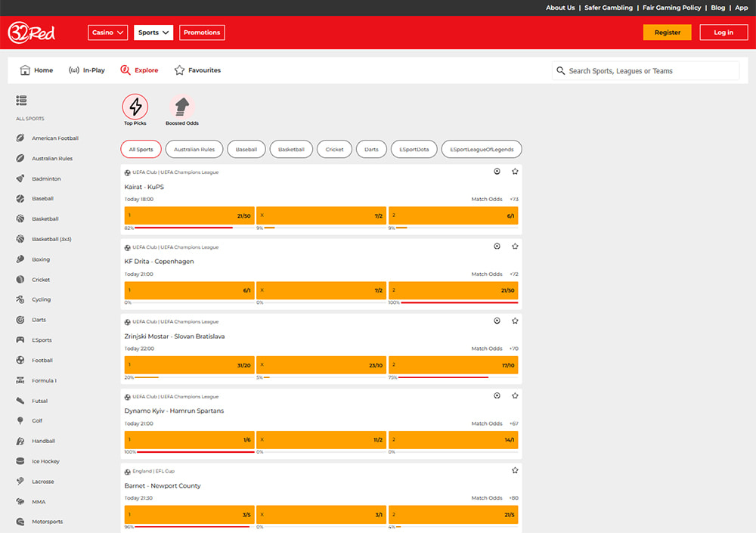
Task: Filter by the ESportDota chip
Action: 414,149
